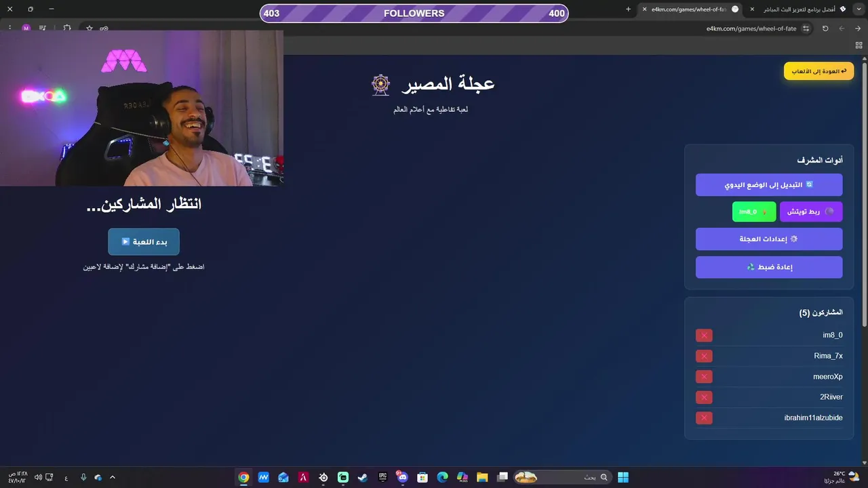Image resolution: width=868 pixels, height=488 pixels.
Task: Open the red A app in the taskbar
Action: (x=303, y=477)
